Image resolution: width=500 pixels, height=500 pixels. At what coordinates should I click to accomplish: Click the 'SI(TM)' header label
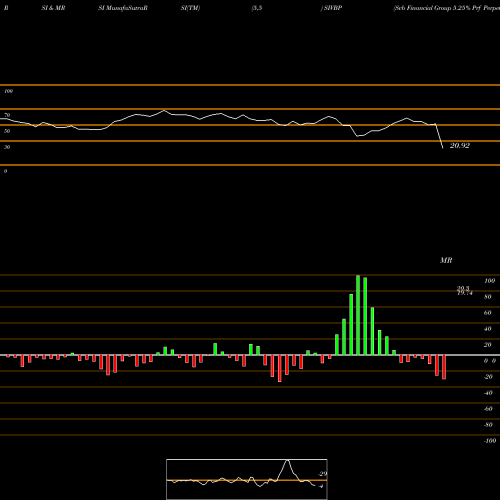[190, 8]
